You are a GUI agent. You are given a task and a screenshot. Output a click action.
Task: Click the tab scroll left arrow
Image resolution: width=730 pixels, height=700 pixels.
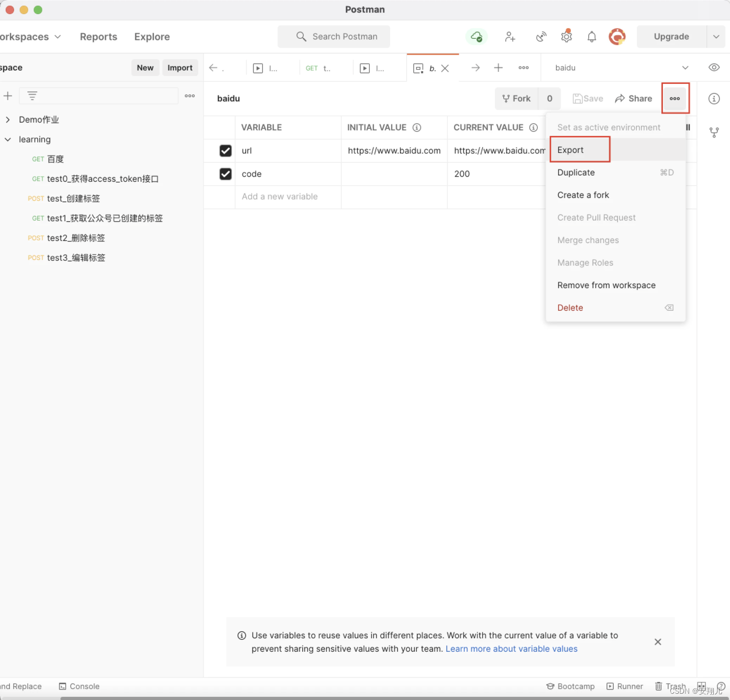tap(213, 68)
